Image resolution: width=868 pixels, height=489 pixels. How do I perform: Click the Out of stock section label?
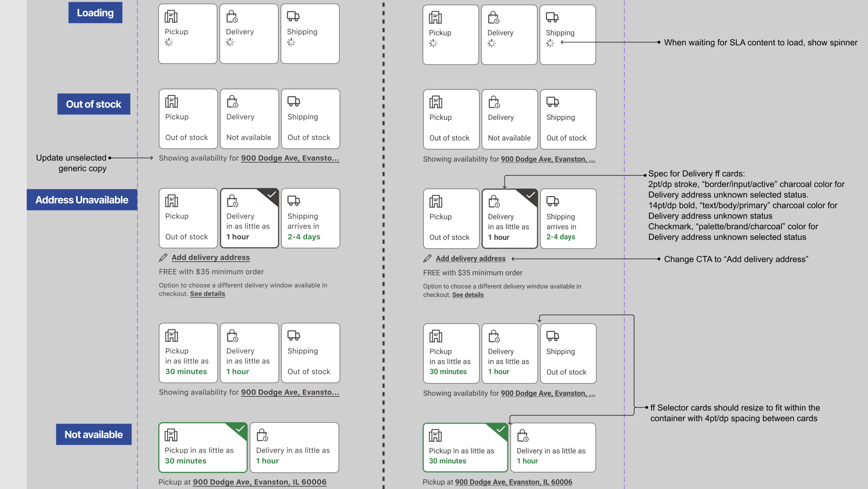coord(94,104)
